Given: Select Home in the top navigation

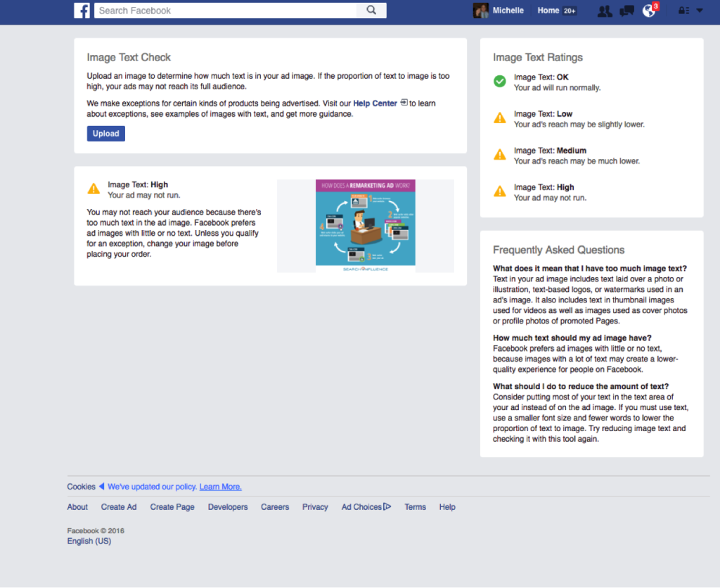Looking at the screenshot, I should coord(548,11).
